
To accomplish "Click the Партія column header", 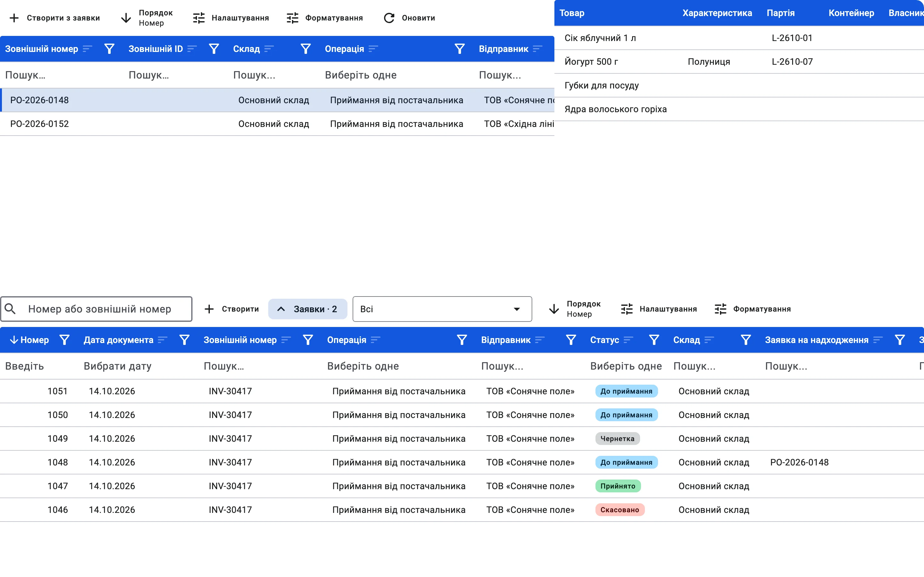I will point(781,13).
